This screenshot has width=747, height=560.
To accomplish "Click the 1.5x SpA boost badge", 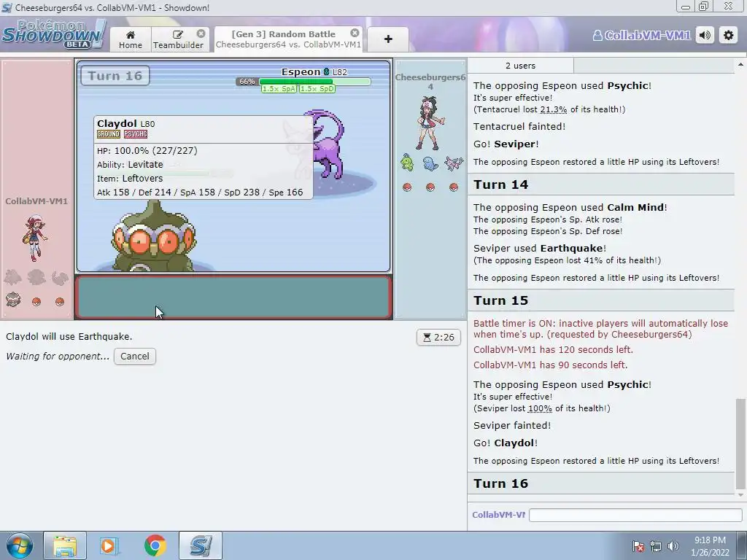I will [x=279, y=89].
